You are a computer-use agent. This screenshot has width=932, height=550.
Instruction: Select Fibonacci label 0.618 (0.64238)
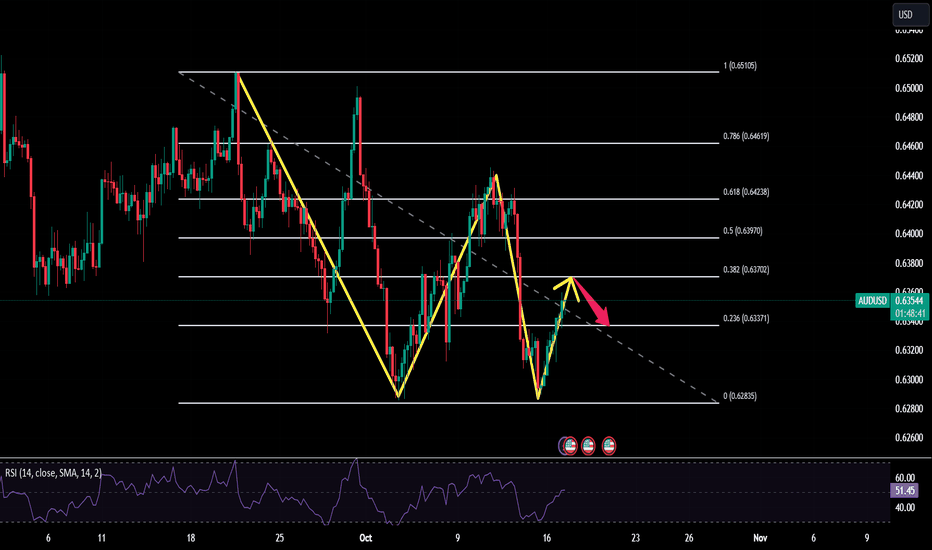pyautogui.click(x=746, y=192)
